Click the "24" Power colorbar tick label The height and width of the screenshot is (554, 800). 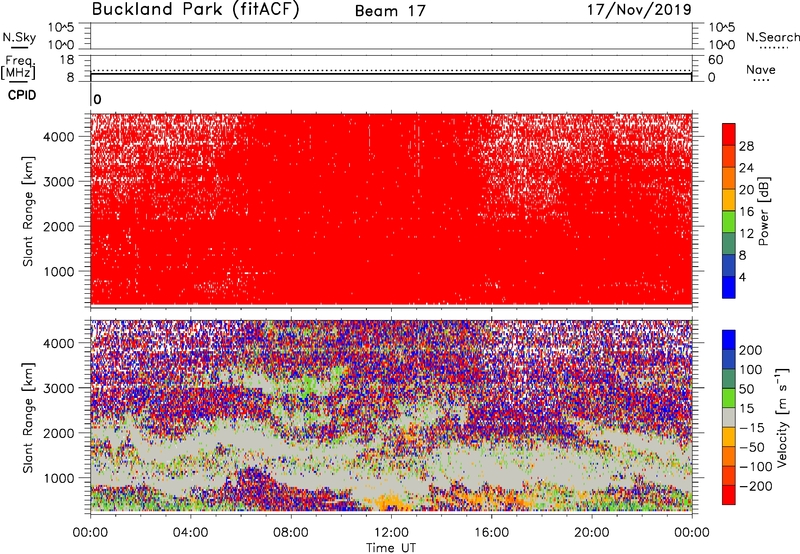(x=746, y=168)
